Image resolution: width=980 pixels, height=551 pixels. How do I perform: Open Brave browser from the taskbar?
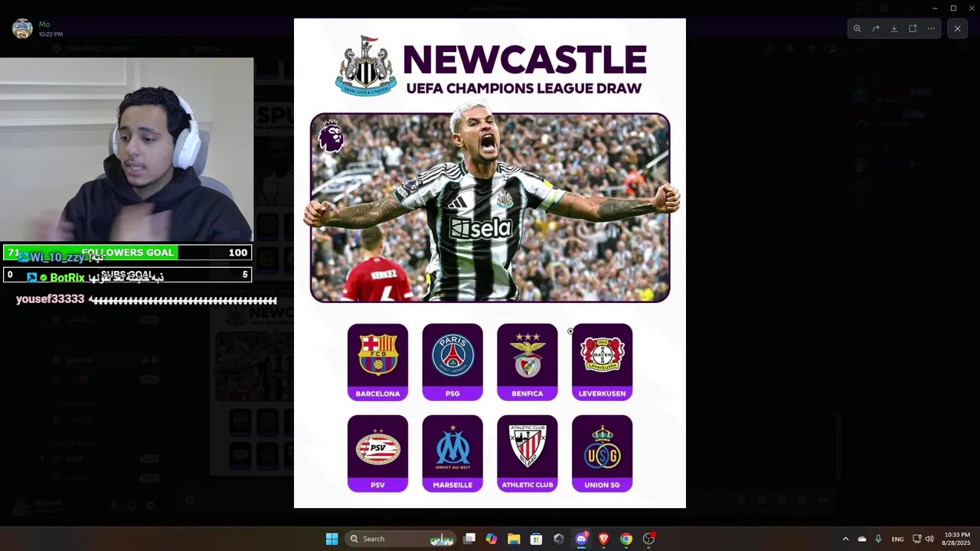click(603, 539)
